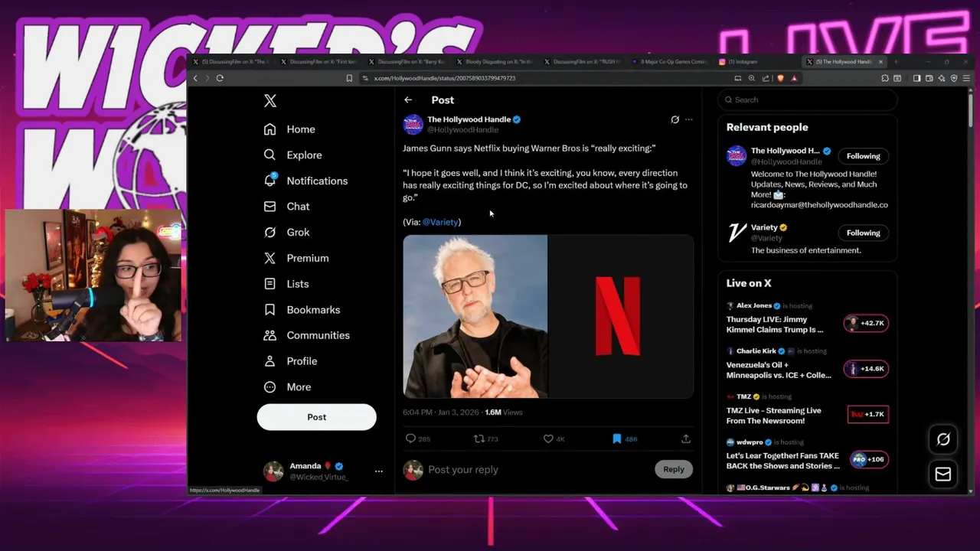
Task: Repost the tweet with 773 reposts
Action: tap(486, 439)
